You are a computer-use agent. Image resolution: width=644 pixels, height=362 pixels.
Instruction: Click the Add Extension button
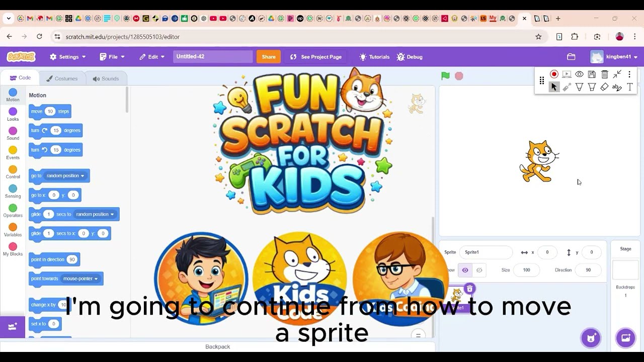click(x=13, y=327)
